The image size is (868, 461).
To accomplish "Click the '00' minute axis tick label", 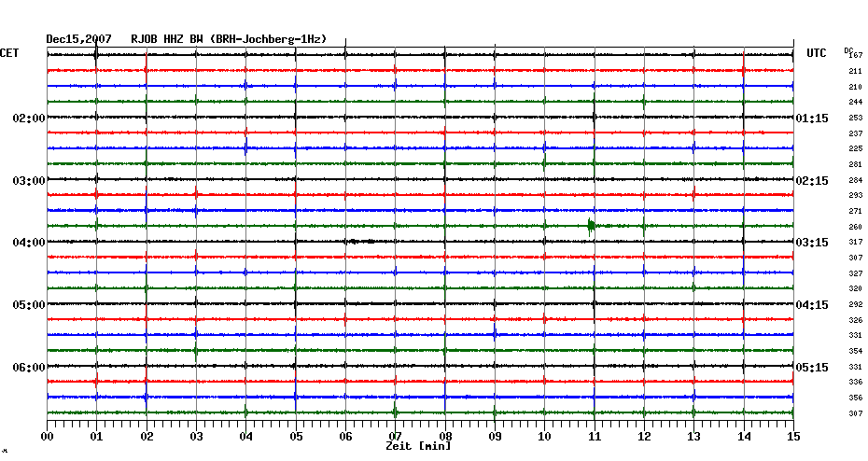I will coord(47,437).
